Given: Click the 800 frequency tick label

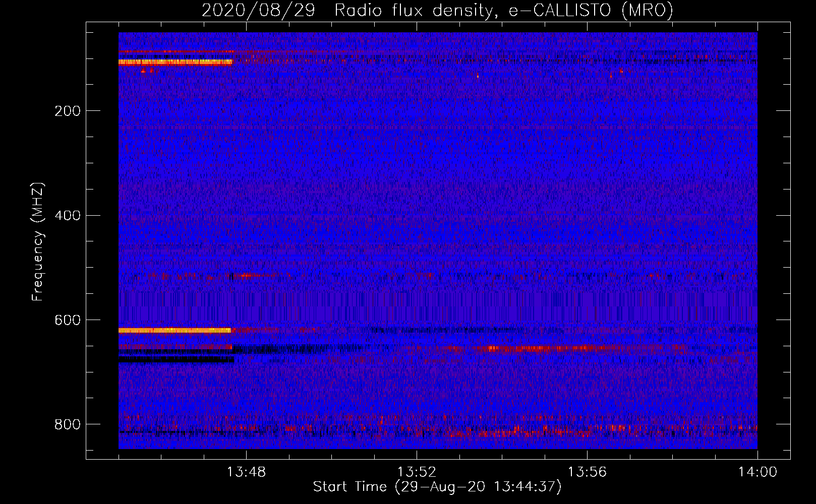Looking at the screenshot, I should (68, 425).
